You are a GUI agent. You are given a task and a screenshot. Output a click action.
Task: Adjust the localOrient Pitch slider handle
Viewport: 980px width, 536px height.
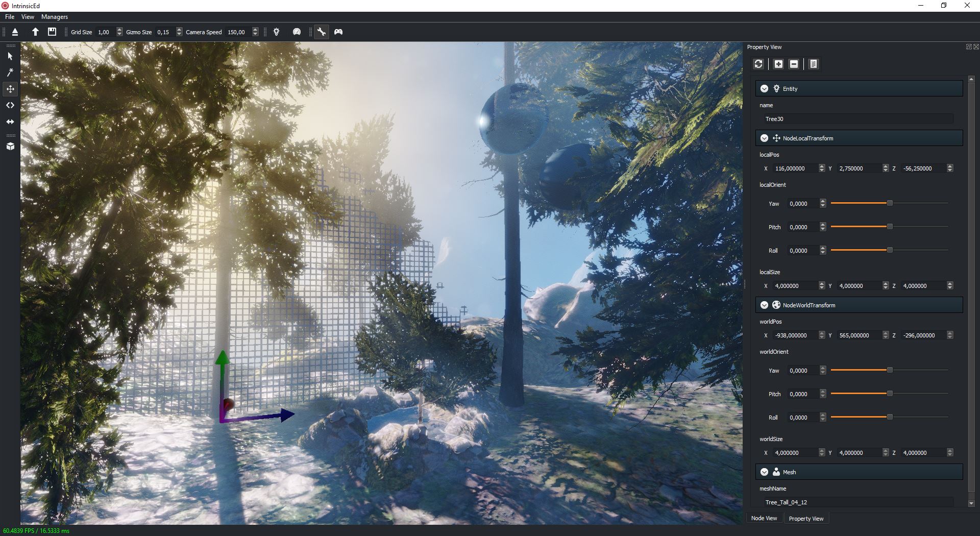click(x=890, y=226)
